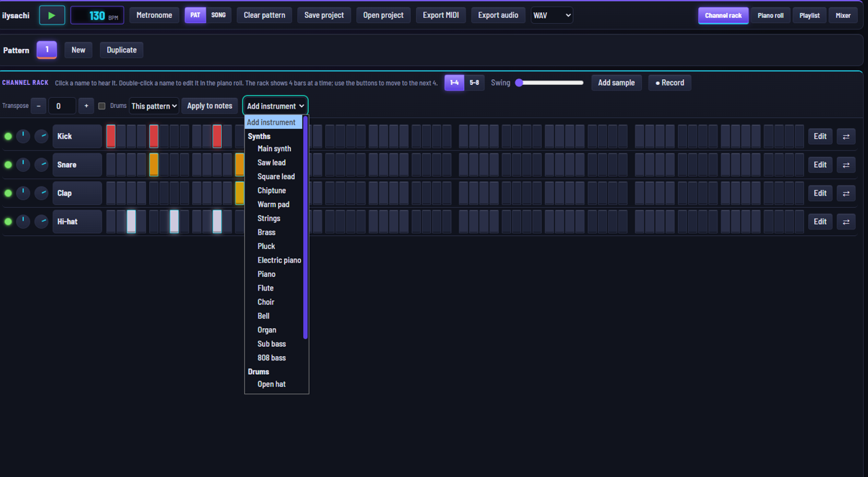868x477 pixels.
Task: Toggle the Metronome
Action: pos(154,15)
